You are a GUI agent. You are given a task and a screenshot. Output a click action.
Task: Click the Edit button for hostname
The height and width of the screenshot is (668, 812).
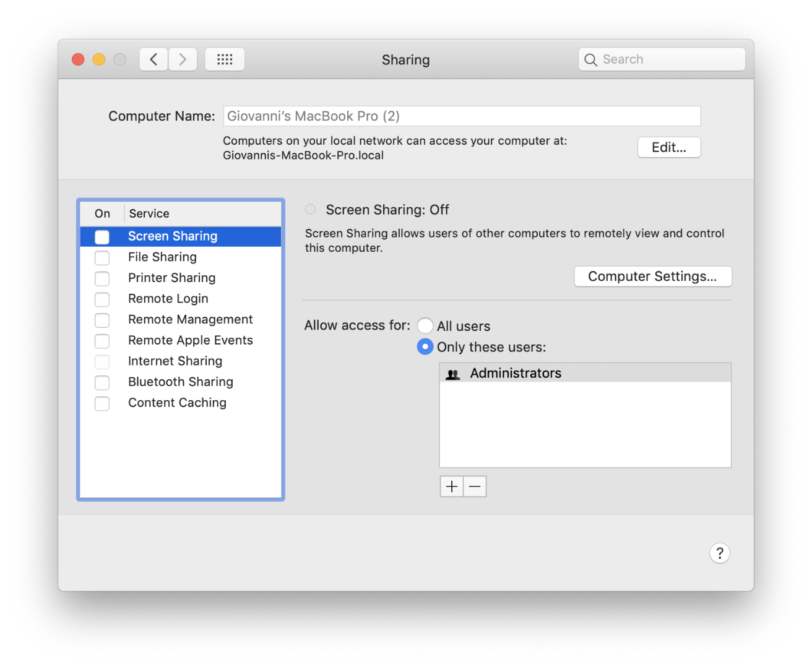pos(669,147)
